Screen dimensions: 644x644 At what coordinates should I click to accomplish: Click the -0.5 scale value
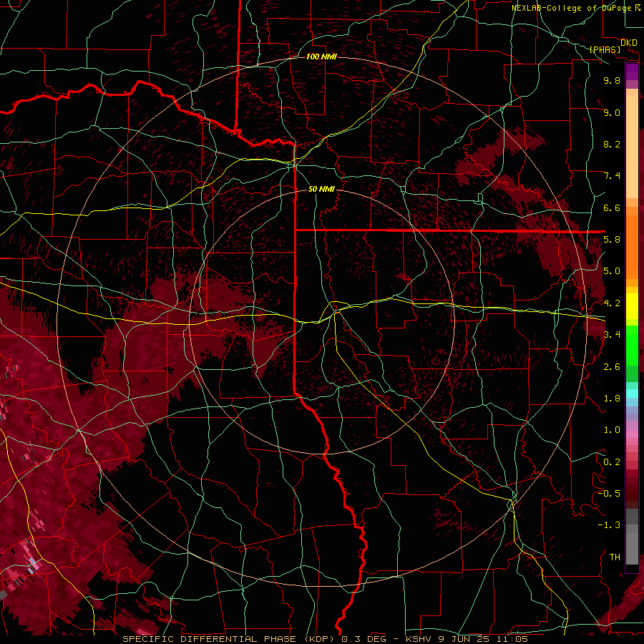pos(609,494)
